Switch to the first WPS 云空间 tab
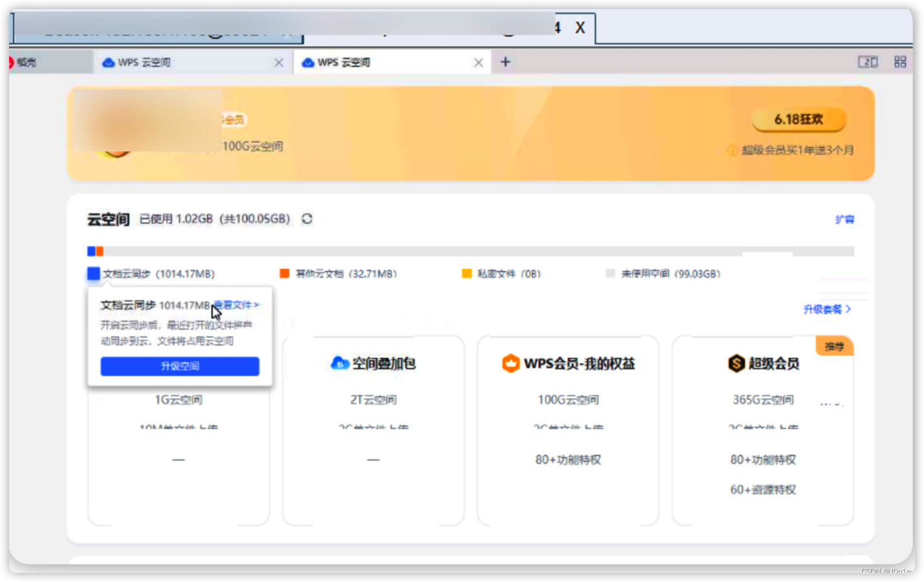924x582 pixels. 193,62
